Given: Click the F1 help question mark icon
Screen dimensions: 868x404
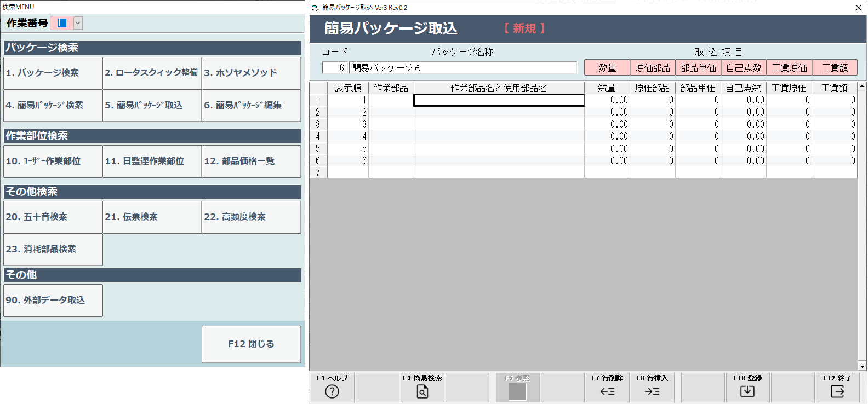Looking at the screenshot, I should point(332,391).
